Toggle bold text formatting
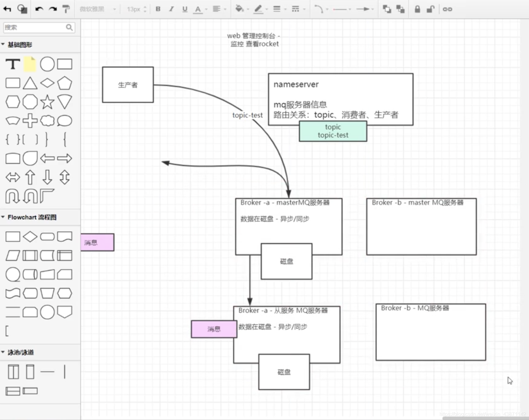Screen dimensions: 529x420 (158, 9)
